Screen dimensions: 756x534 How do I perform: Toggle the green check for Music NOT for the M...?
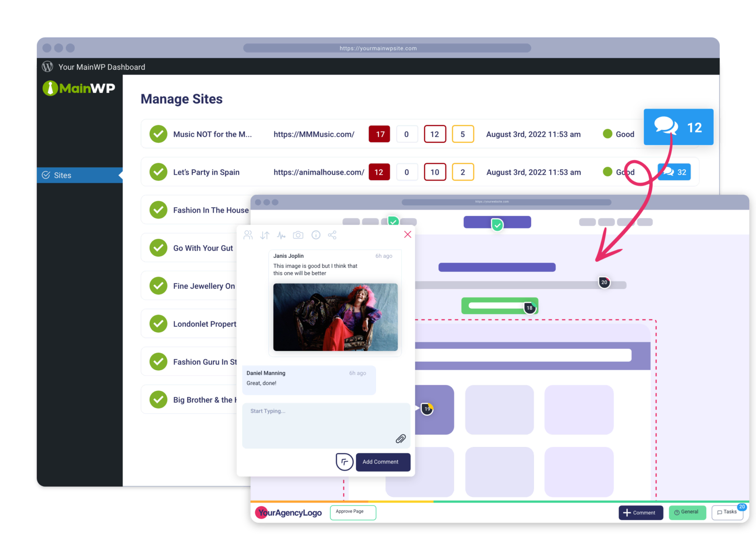coord(158,134)
